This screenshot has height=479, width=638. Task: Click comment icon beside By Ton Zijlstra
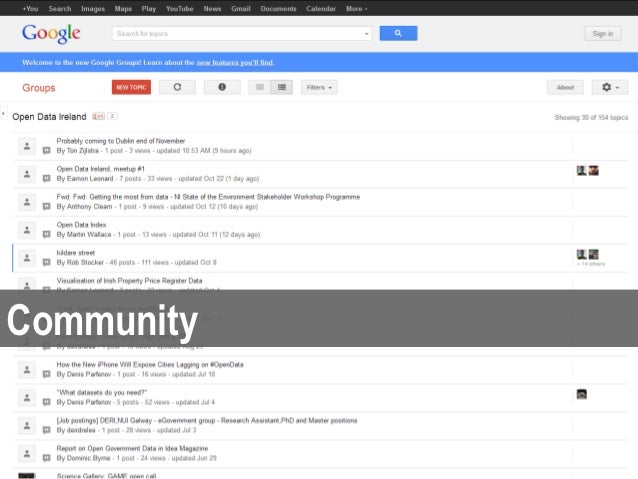[47, 151]
